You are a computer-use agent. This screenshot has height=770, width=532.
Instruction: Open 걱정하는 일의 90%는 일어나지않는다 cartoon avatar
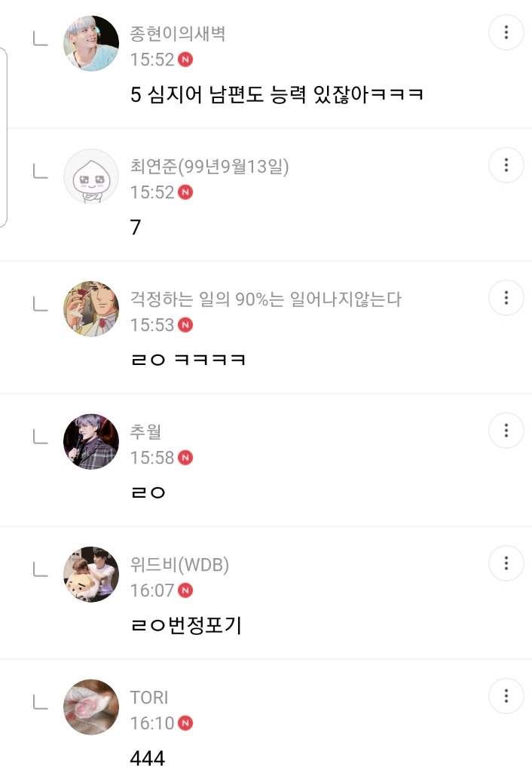tap(91, 309)
